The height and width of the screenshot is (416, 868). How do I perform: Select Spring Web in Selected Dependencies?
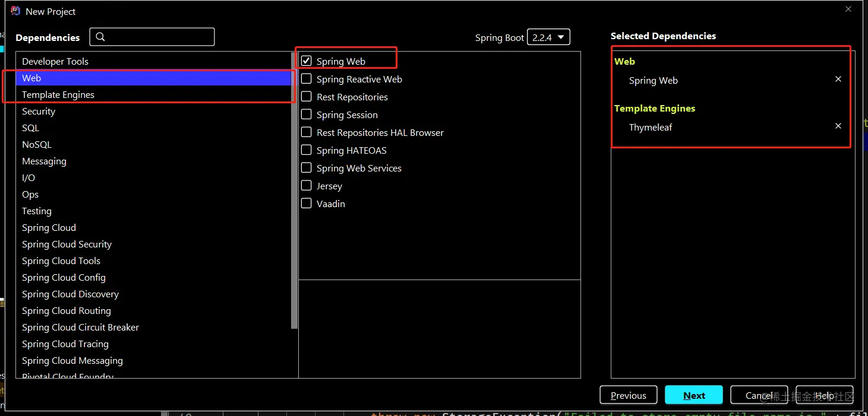point(654,80)
